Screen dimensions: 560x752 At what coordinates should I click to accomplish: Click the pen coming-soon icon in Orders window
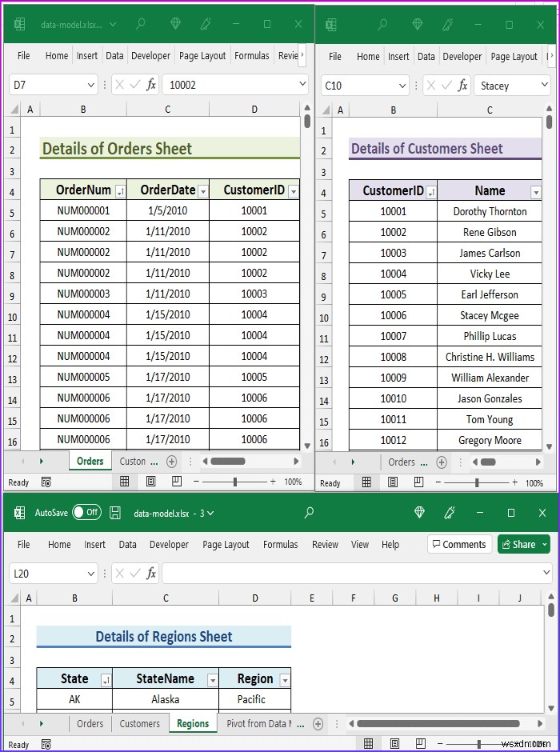click(206, 23)
